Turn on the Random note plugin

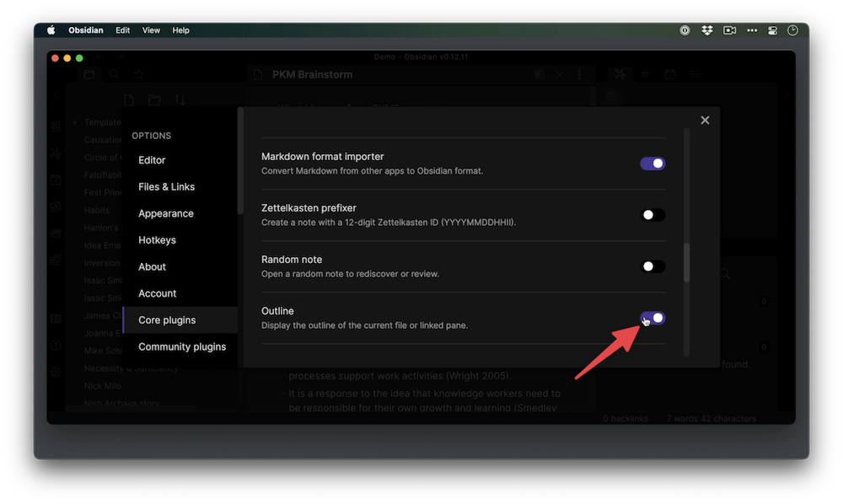click(x=652, y=266)
